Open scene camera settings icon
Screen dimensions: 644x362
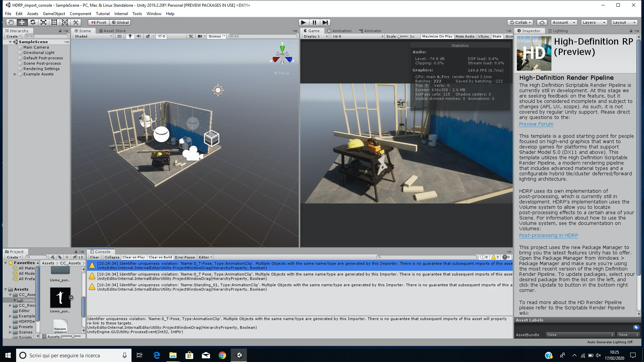click(200, 36)
